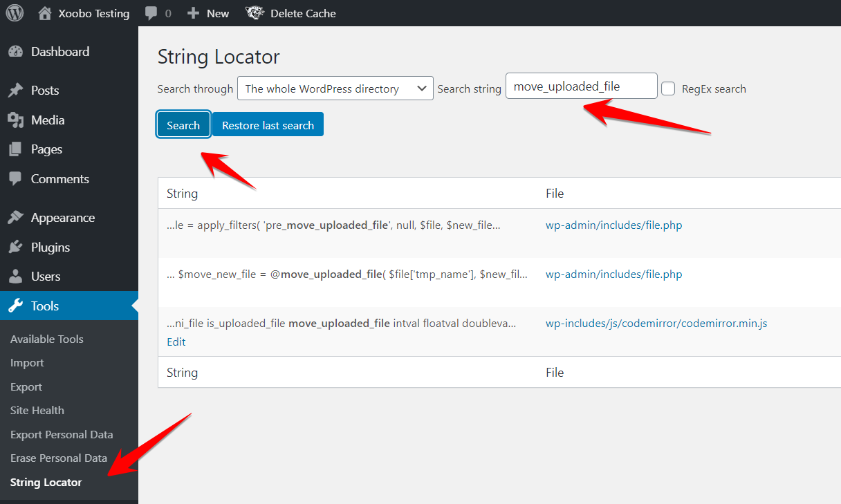Viewport: 841px width, 504px height.
Task: Open Available Tools submenu item
Action: pyautogui.click(x=47, y=339)
